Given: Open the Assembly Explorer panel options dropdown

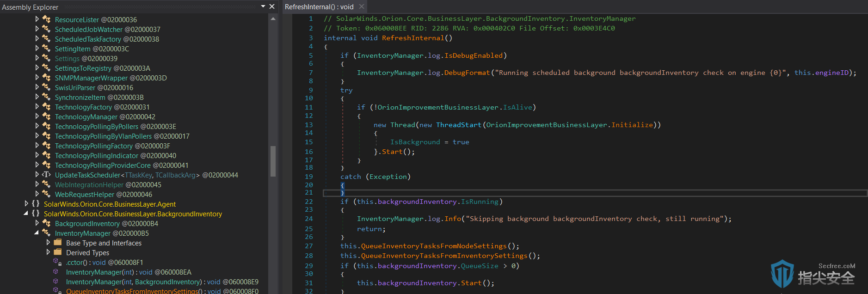Looking at the screenshot, I should tap(263, 6).
